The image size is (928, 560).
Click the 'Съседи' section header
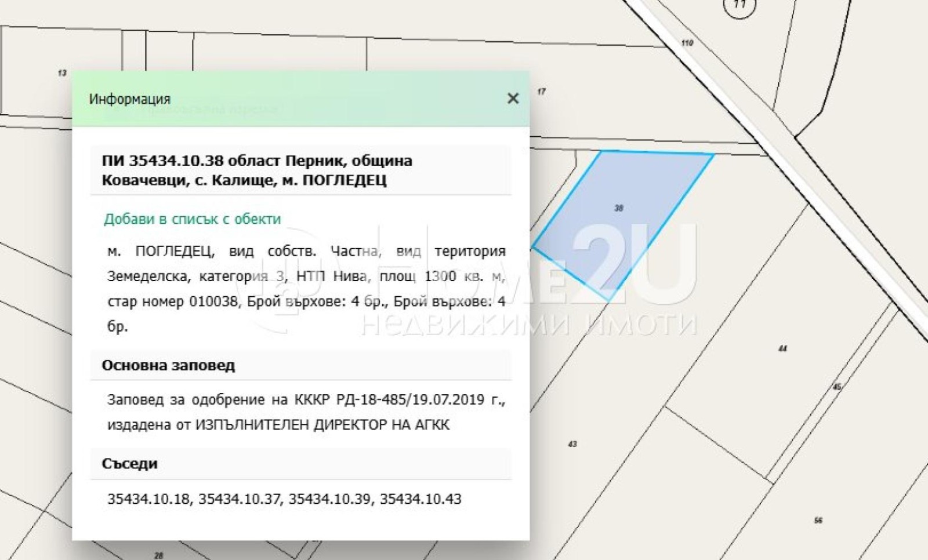click(x=129, y=464)
